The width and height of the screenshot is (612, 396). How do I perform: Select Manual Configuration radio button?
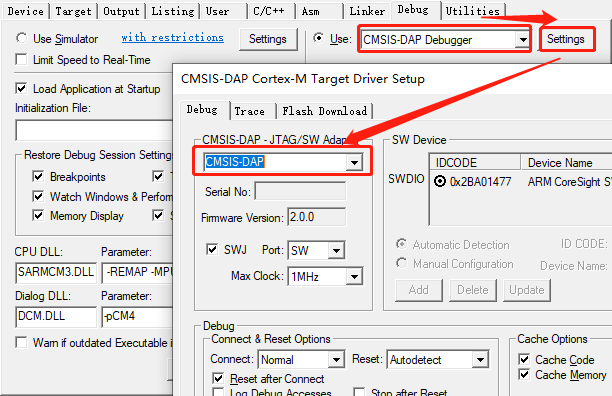(401, 263)
